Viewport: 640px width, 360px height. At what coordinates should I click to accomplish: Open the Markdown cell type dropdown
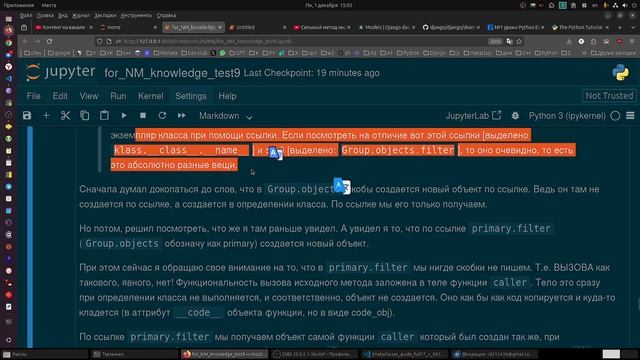(x=225, y=116)
